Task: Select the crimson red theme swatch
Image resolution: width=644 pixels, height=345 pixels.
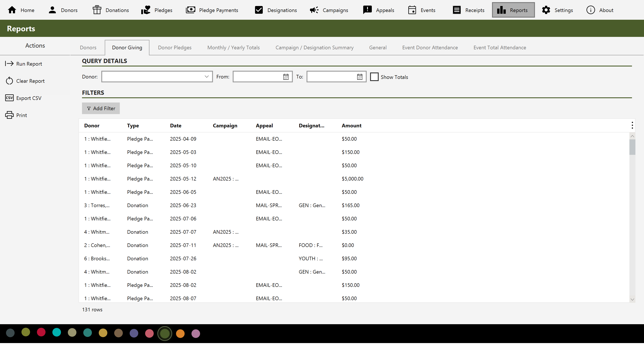Action: [41, 332]
